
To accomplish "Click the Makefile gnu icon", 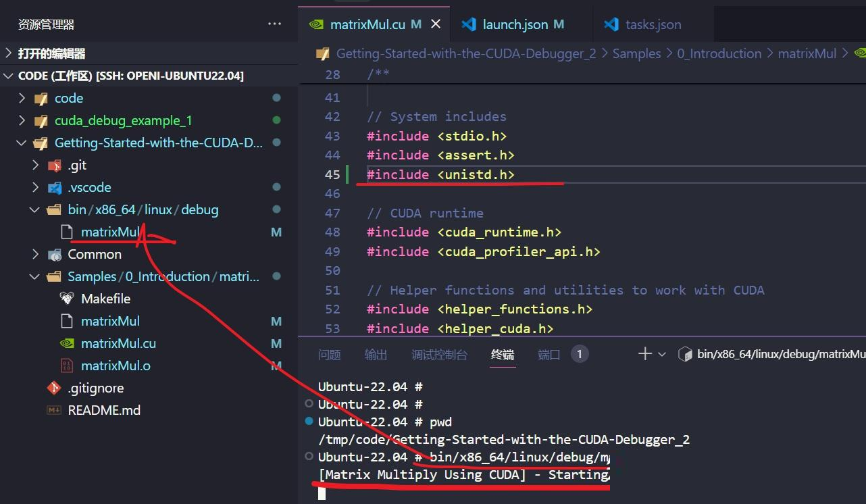I will [67, 299].
